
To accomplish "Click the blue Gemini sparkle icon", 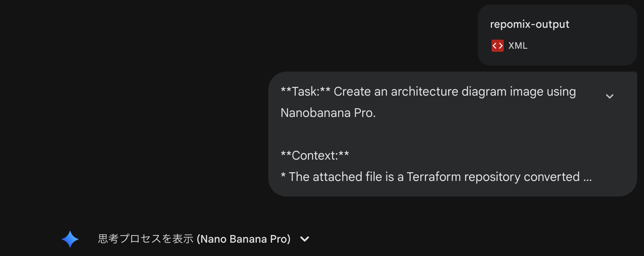I will pos(70,239).
